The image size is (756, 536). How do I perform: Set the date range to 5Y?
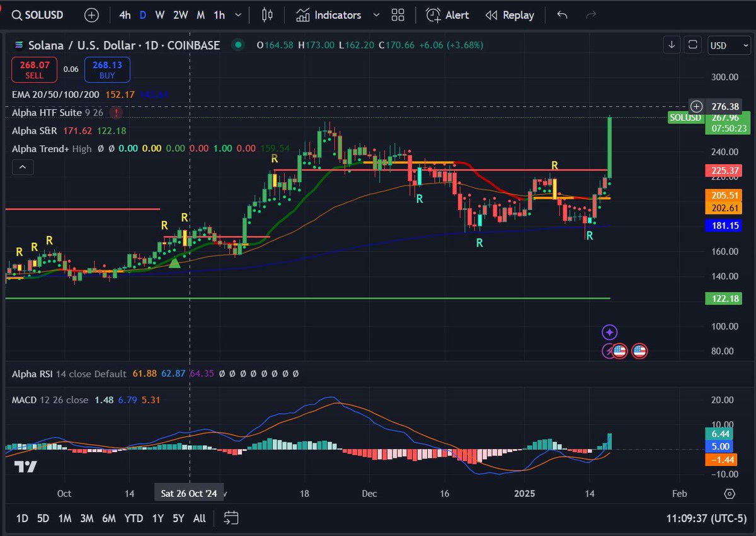178,518
